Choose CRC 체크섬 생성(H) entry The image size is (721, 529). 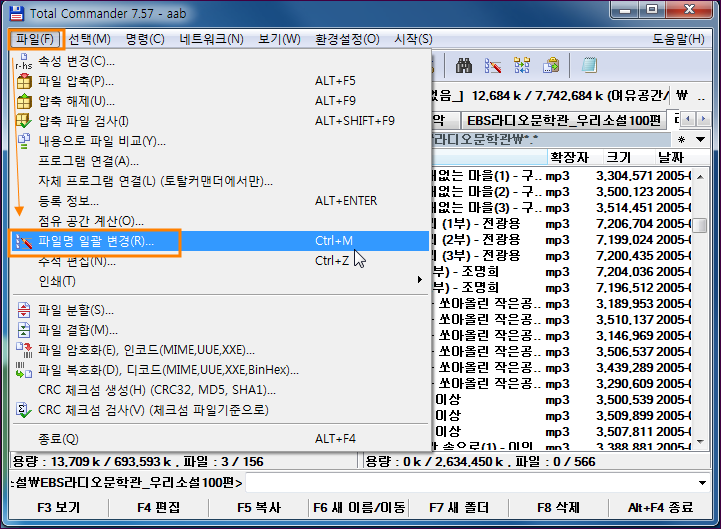[220, 390]
